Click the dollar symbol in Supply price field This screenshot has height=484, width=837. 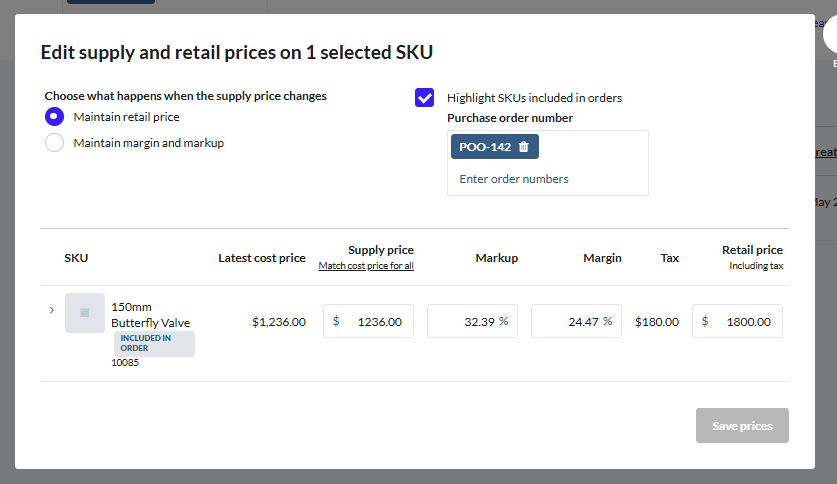pyautogui.click(x=336, y=321)
